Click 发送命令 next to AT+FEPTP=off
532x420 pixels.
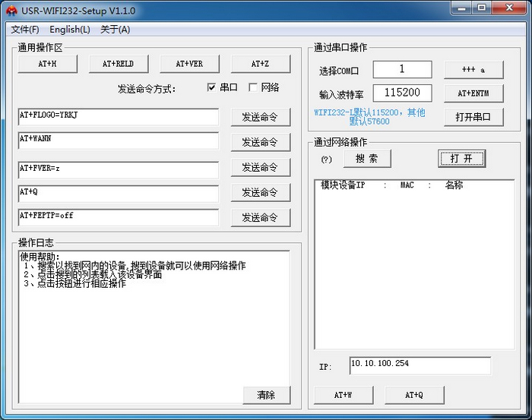[261, 217]
